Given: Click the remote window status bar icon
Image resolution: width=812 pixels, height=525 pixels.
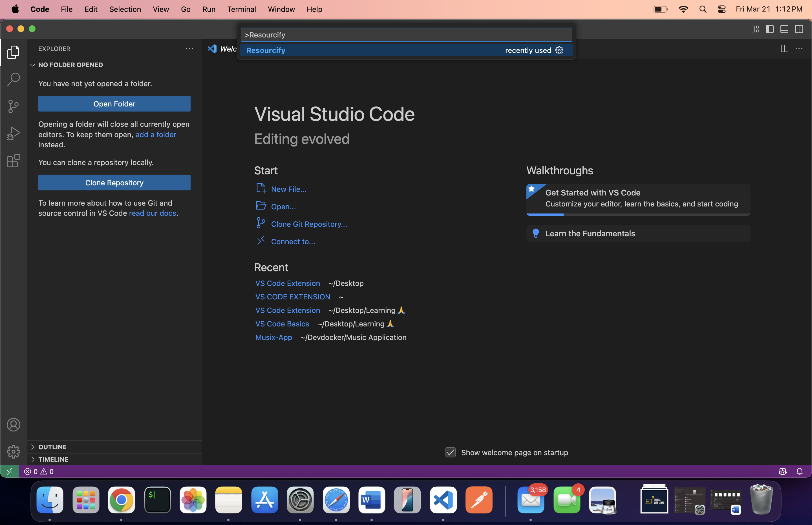Looking at the screenshot, I should coord(9,471).
